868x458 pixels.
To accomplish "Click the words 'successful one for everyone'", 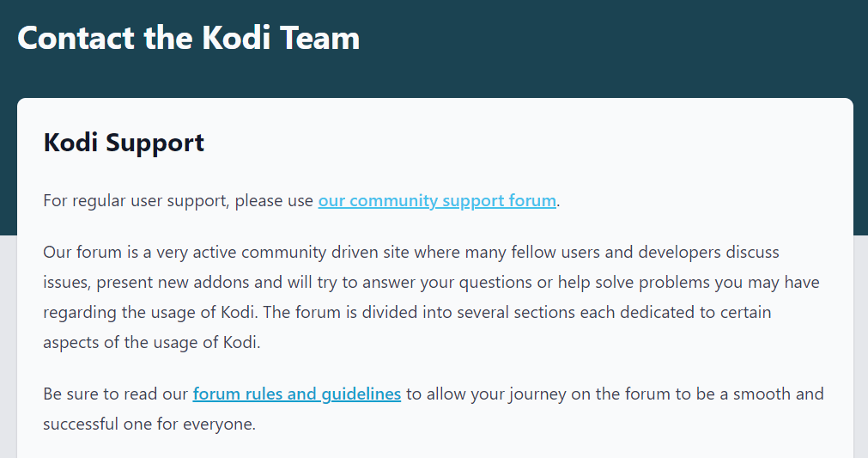I will (148, 424).
